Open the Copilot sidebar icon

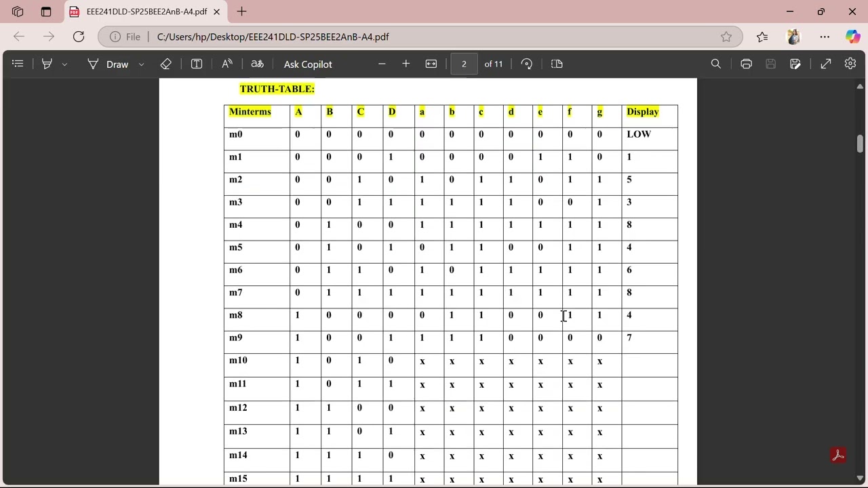coord(852,37)
